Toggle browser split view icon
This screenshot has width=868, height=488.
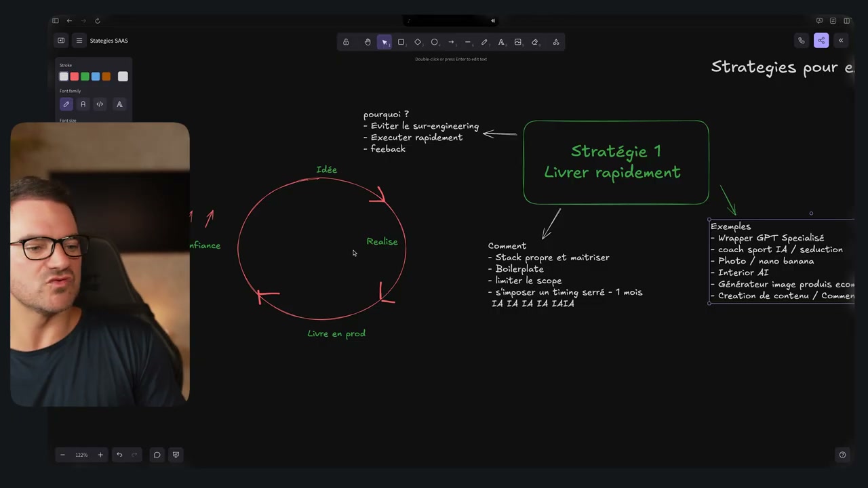pyautogui.click(x=847, y=21)
